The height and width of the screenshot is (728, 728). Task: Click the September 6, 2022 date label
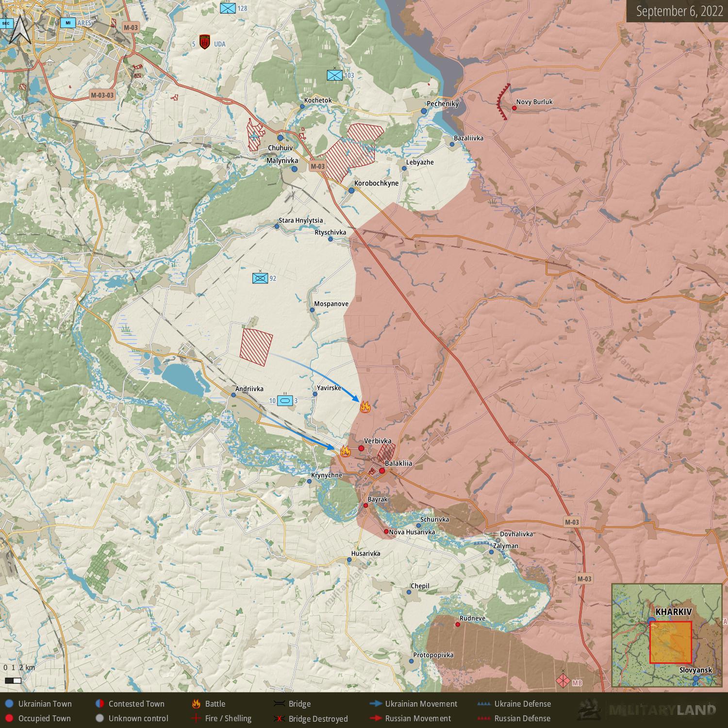(679, 11)
